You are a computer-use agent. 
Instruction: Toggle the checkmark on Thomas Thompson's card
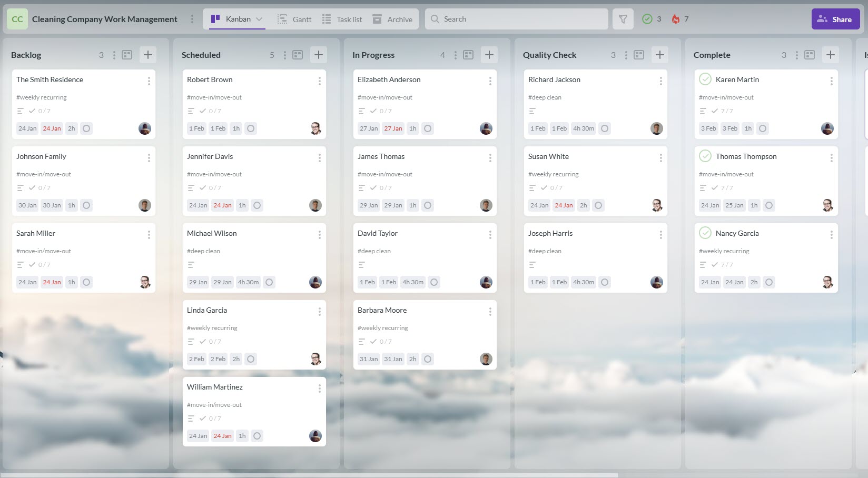[x=705, y=156]
